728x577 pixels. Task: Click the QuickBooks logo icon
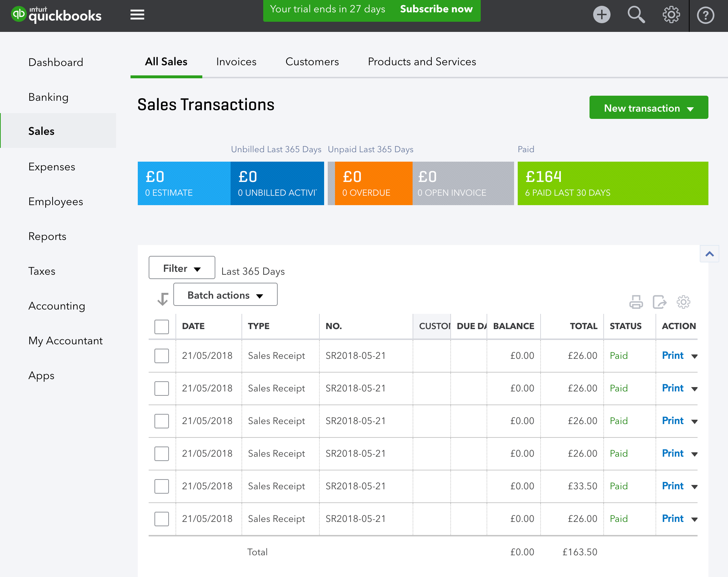19,14
